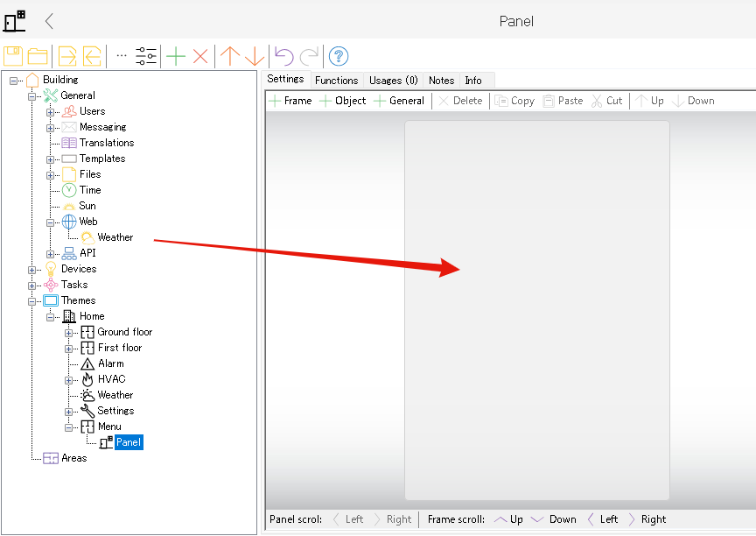Click the purple Undo icon
The height and width of the screenshot is (536, 756).
coord(284,56)
